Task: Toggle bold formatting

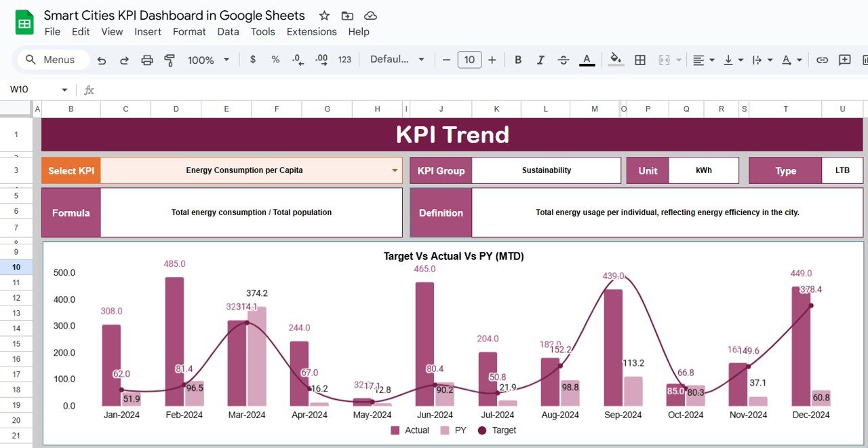Action: (x=518, y=60)
